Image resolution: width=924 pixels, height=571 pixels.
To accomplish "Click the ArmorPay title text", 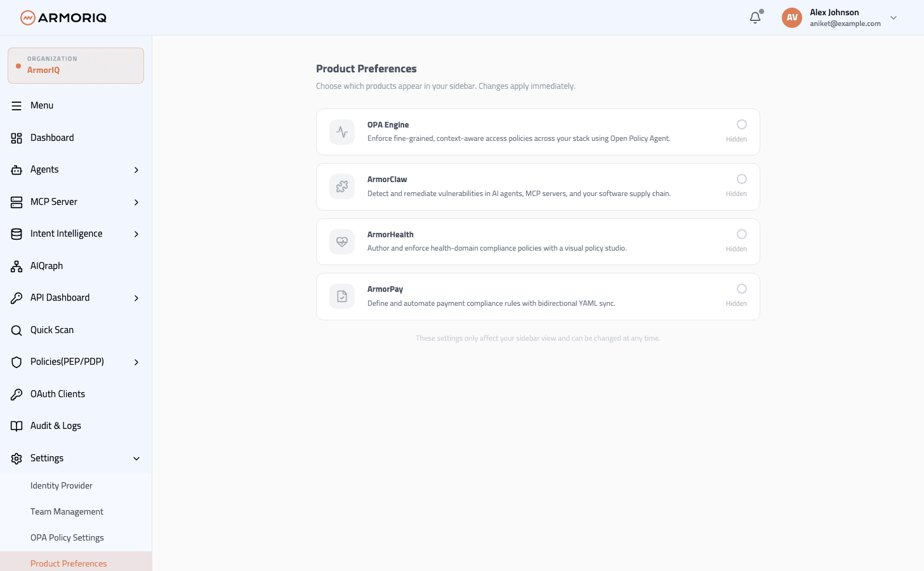I will (x=385, y=289).
